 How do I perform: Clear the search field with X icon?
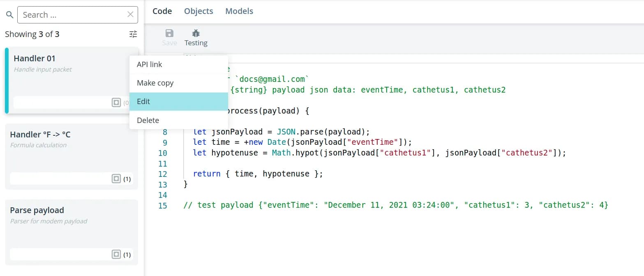click(130, 15)
